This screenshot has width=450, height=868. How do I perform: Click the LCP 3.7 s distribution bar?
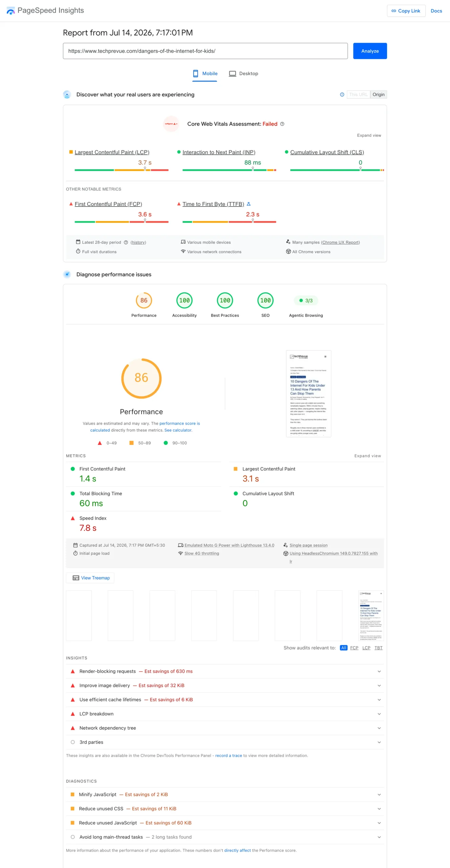(x=121, y=170)
